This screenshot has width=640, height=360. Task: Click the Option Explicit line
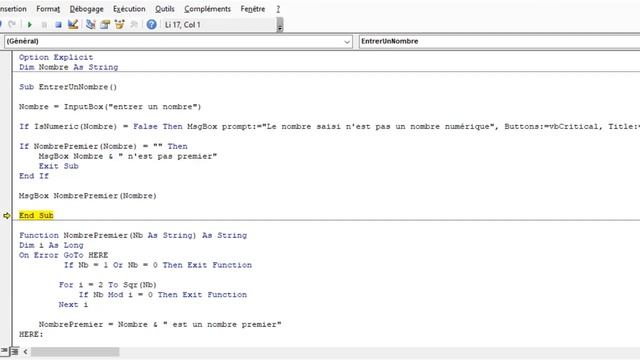click(56, 57)
